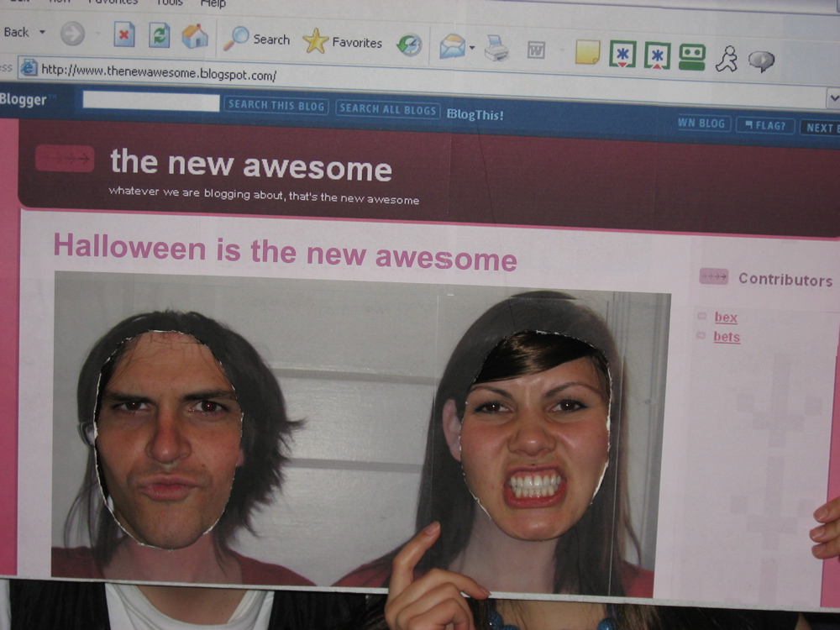Click the Edit with Word icon

[536, 50]
